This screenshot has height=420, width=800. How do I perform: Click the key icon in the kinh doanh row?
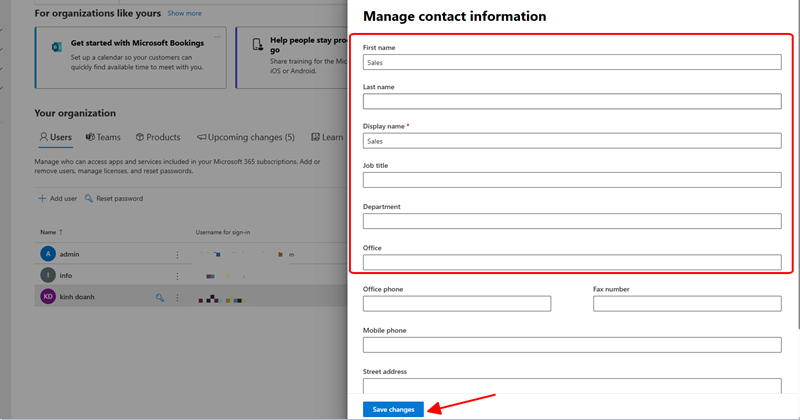pyautogui.click(x=159, y=297)
